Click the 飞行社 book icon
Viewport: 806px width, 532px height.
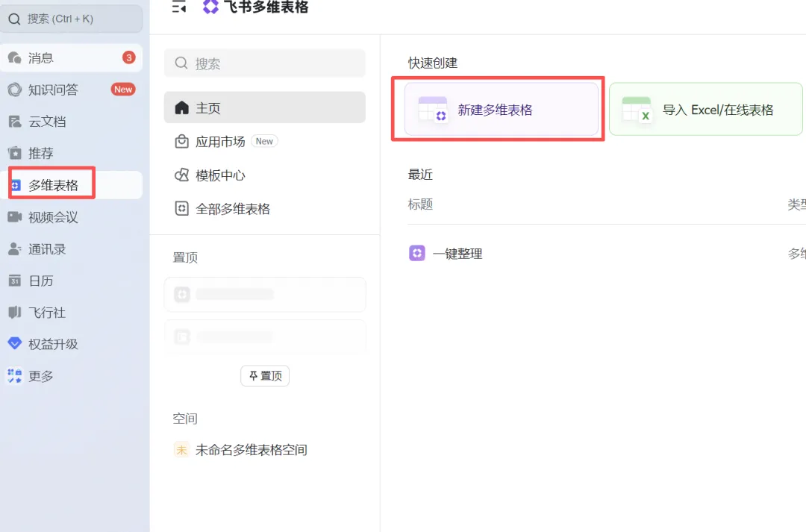(x=15, y=313)
